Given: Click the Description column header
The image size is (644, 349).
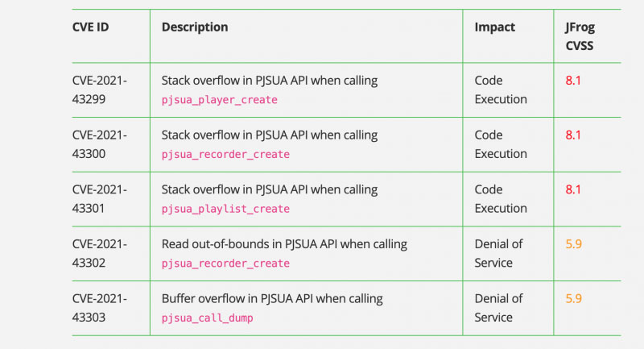Looking at the screenshot, I should [195, 27].
